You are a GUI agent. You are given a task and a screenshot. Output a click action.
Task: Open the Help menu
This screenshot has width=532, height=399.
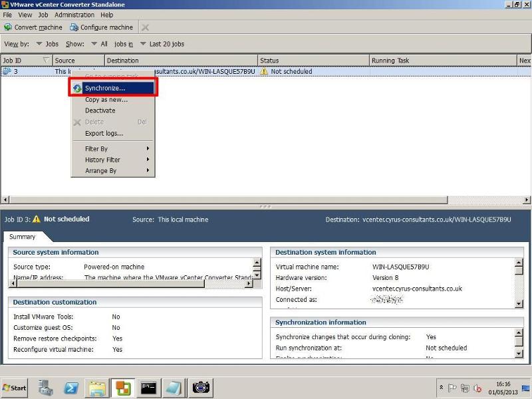[x=107, y=15]
